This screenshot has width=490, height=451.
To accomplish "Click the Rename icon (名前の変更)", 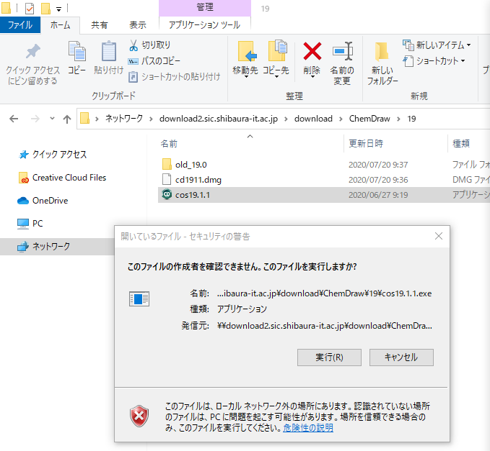I will coord(343,51).
